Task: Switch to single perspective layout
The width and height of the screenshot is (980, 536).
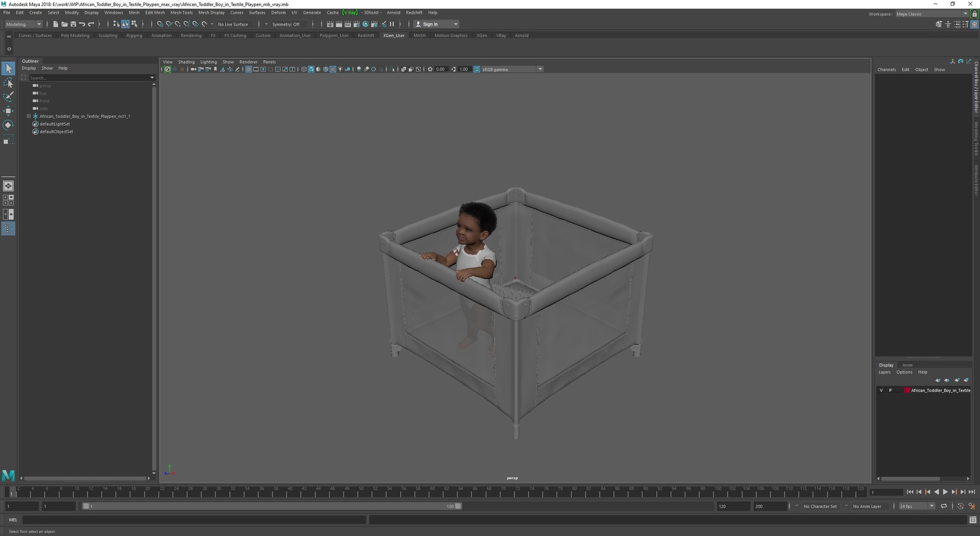Action: click(x=8, y=186)
